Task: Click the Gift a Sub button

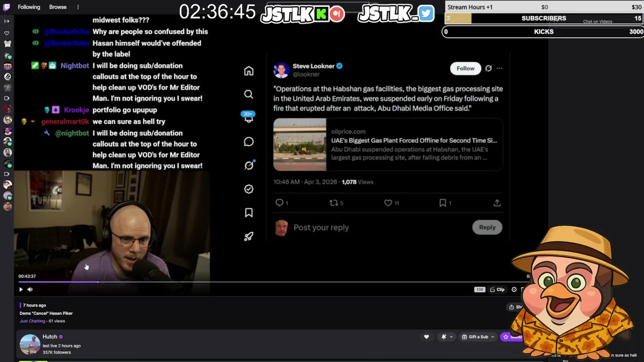Action: tap(475, 337)
